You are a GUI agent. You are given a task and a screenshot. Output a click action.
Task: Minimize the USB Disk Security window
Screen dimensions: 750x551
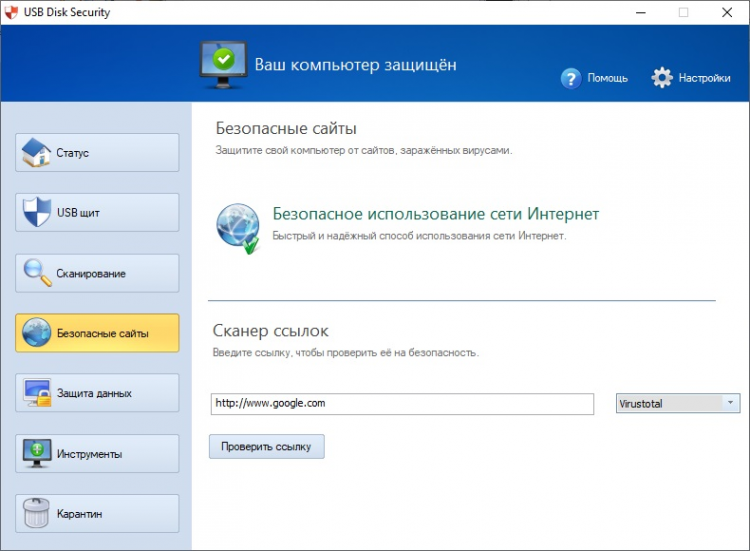[x=640, y=12]
